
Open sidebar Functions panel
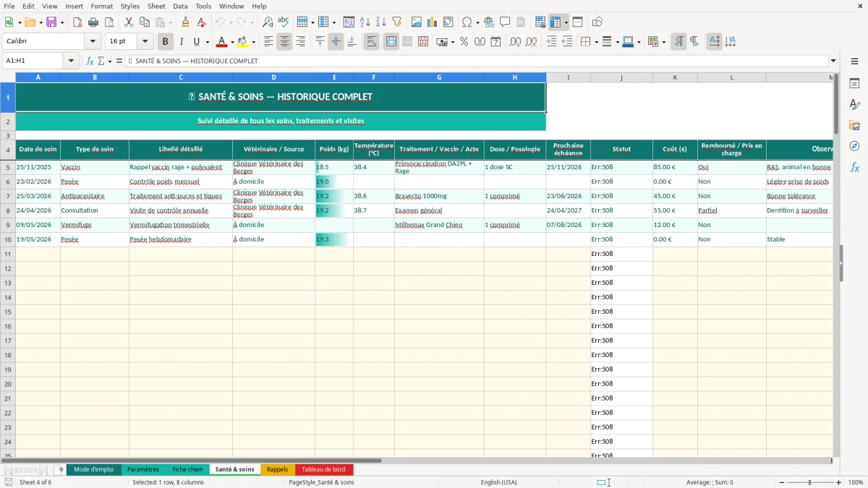click(x=854, y=167)
